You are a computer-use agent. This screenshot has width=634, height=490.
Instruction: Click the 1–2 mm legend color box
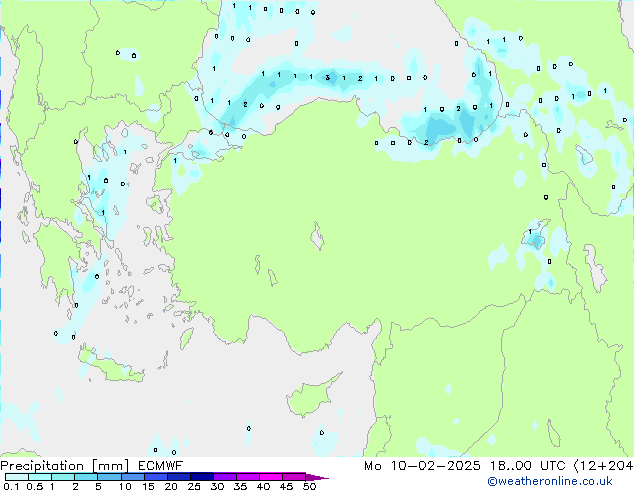coord(63,477)
